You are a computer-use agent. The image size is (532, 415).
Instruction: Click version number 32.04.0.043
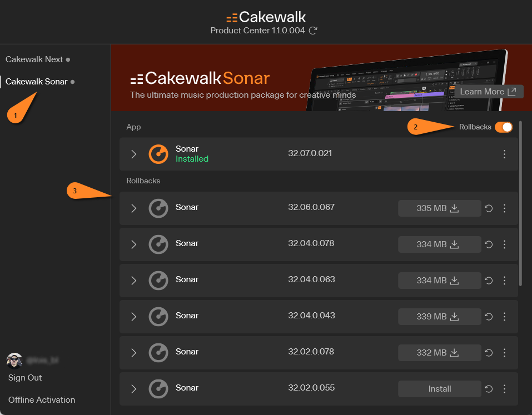(x=311, y=316)
